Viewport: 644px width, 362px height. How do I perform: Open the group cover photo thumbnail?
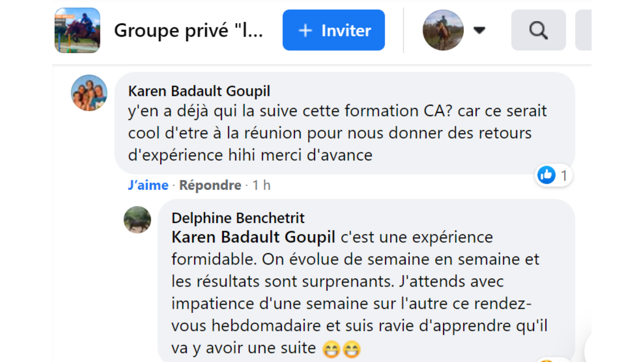(77, 30)
